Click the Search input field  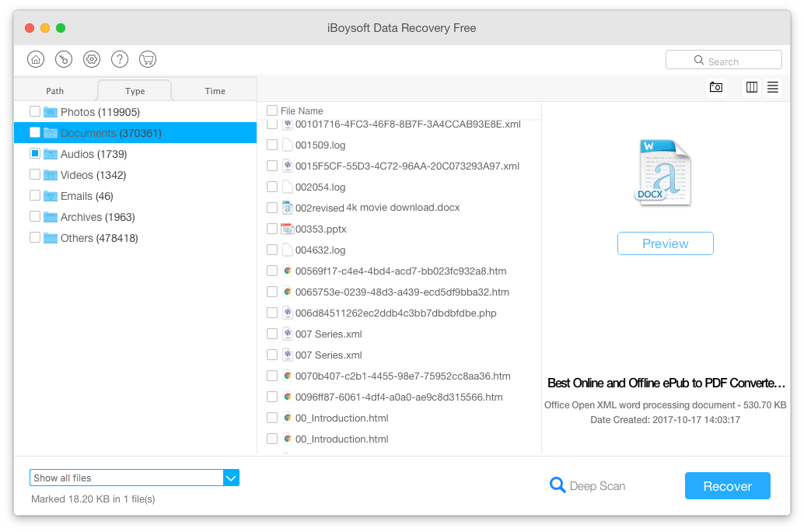(724, 61)
